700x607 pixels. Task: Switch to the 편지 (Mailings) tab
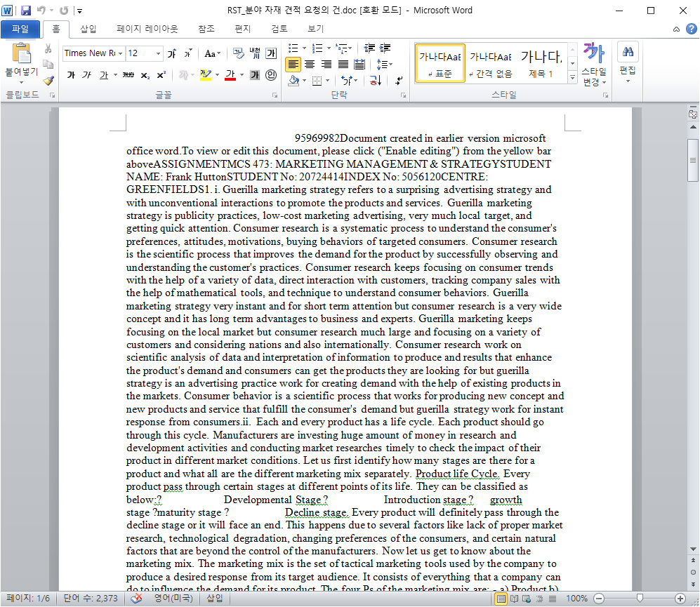(242, 29)
